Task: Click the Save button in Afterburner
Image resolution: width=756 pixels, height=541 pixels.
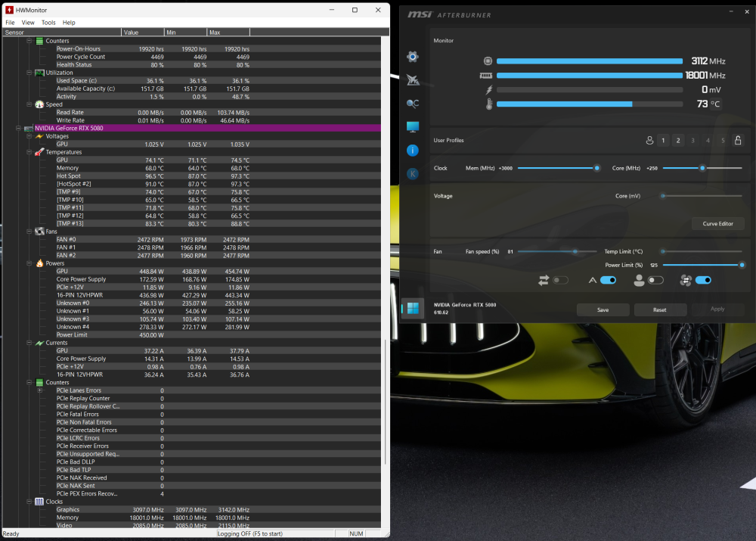Action: point(603,309)
